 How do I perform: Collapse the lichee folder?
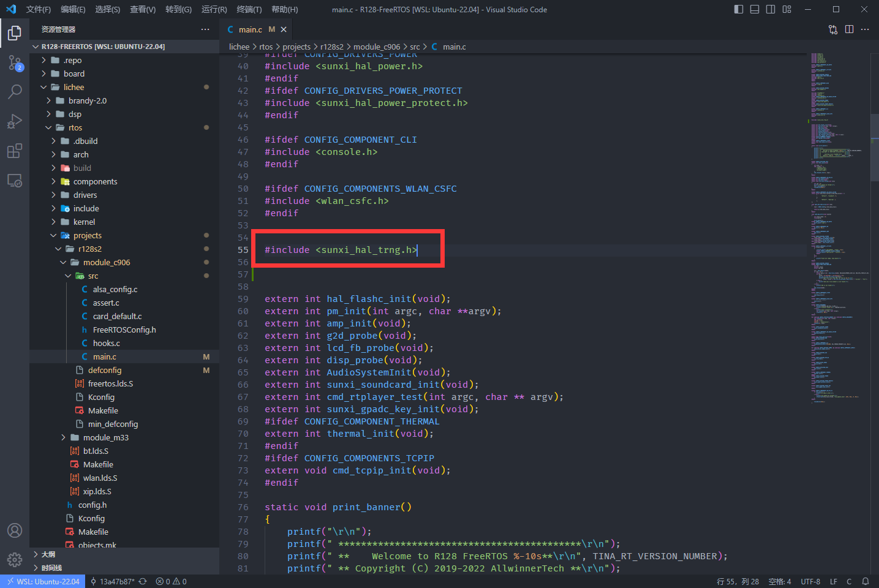coord(74,87)
